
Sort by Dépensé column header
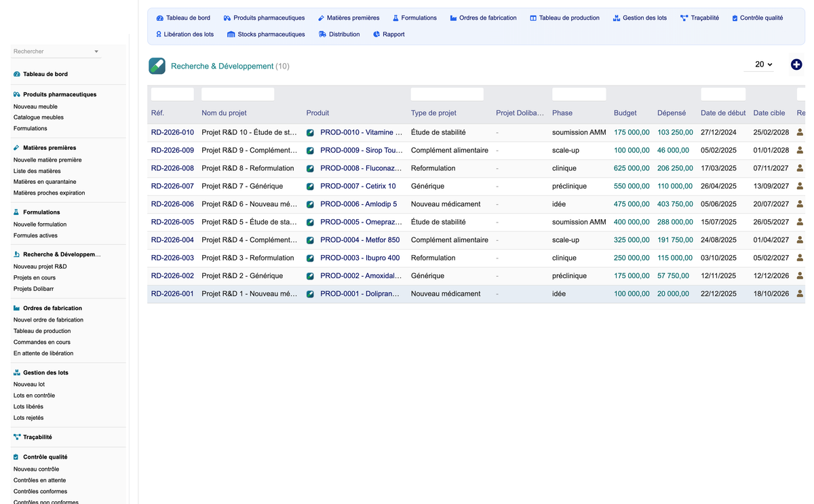pos(672,113)
